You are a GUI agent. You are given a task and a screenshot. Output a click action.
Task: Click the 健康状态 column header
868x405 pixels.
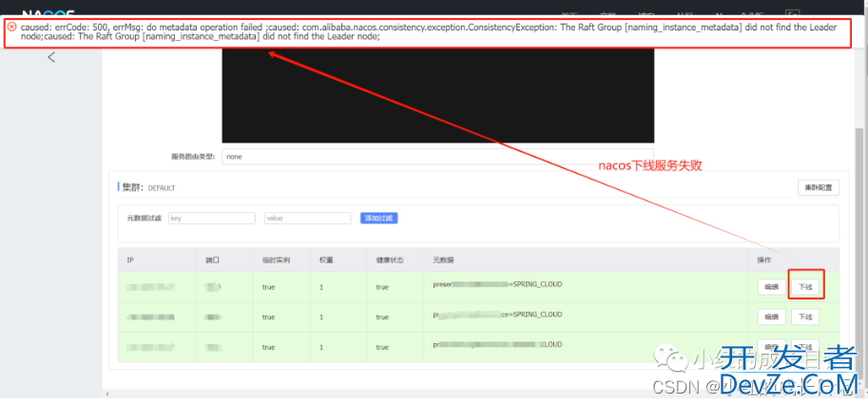[x=390, y=260]
